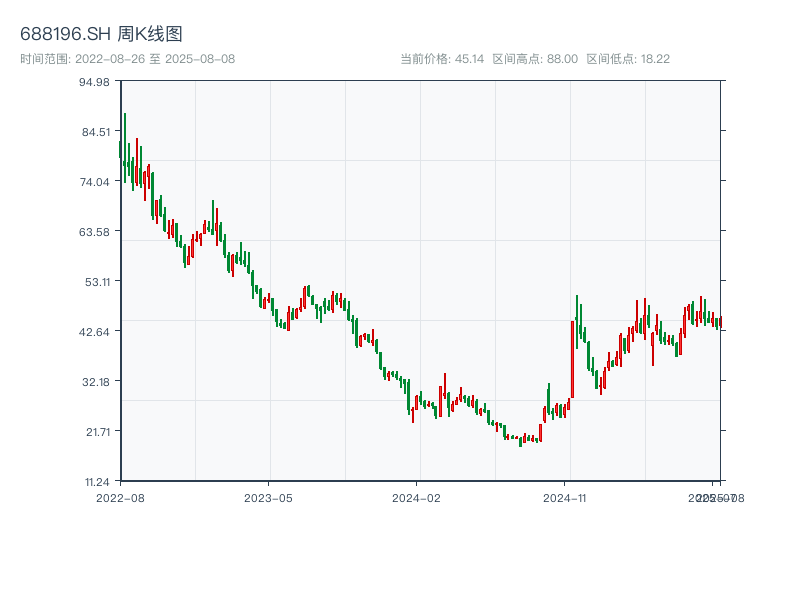The image size is (800, 600).
Task: Click x-axis date label 2023-05
Action: tap(268, 498)
